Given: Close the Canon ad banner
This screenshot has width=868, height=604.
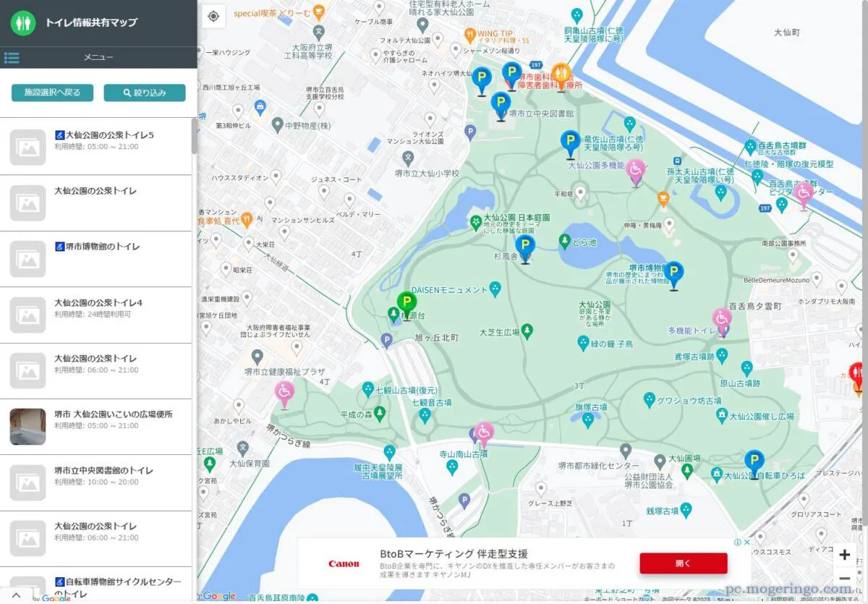Looking at the screenshot, I should (x=746, y=542).
